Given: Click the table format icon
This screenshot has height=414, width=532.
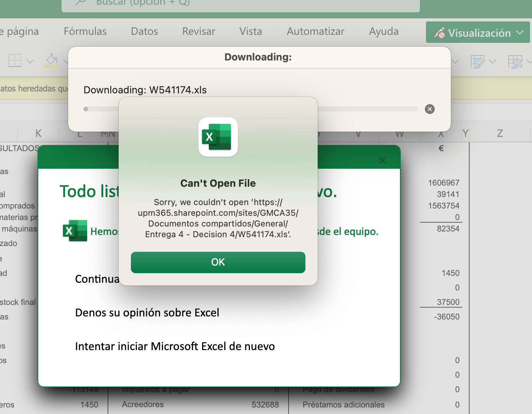Looking at the screenshot, I should click(x=478, y=61).
